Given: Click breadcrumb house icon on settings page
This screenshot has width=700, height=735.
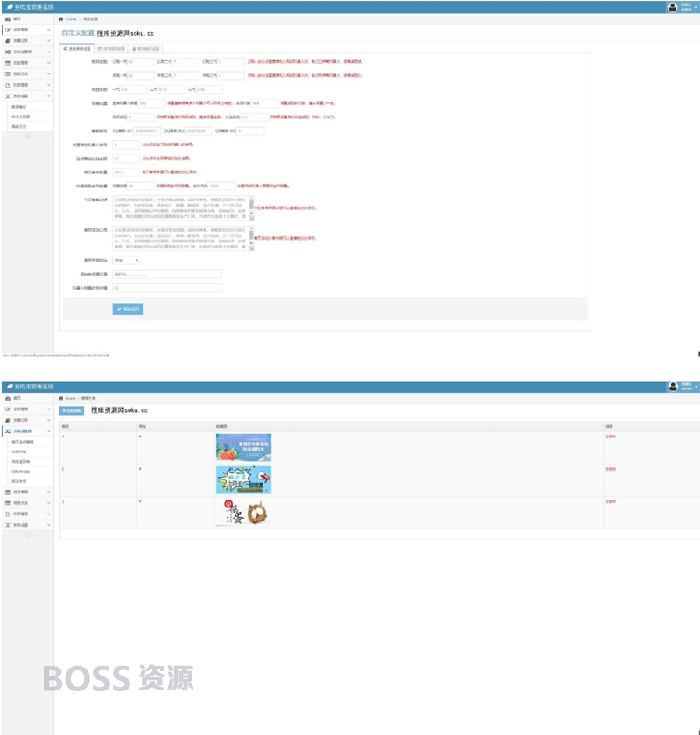Looking at the screenshot, I should point(60,18).
